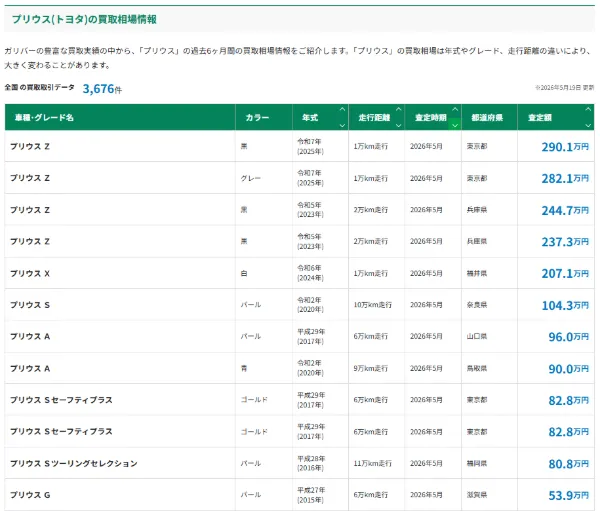Click プリウス Sツーリングセレクション grade name

pyautogui.click(x=73, y=464)
